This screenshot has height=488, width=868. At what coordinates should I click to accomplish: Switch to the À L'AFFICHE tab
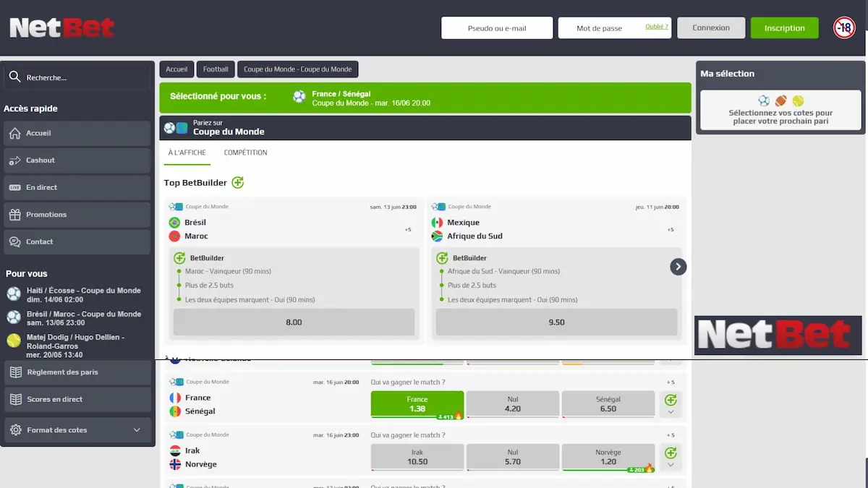click(x=187, y=153)
